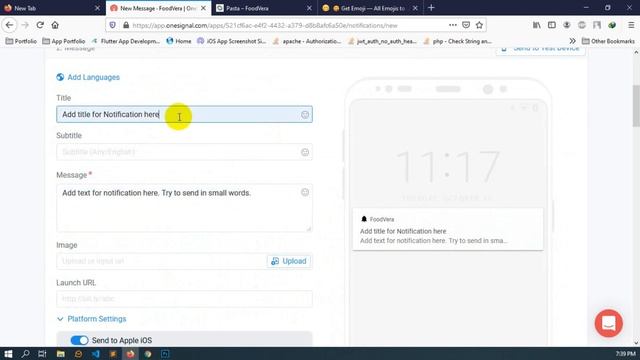
Task: Open page actions three-dot menu
Action: click(x=453, y=25)
